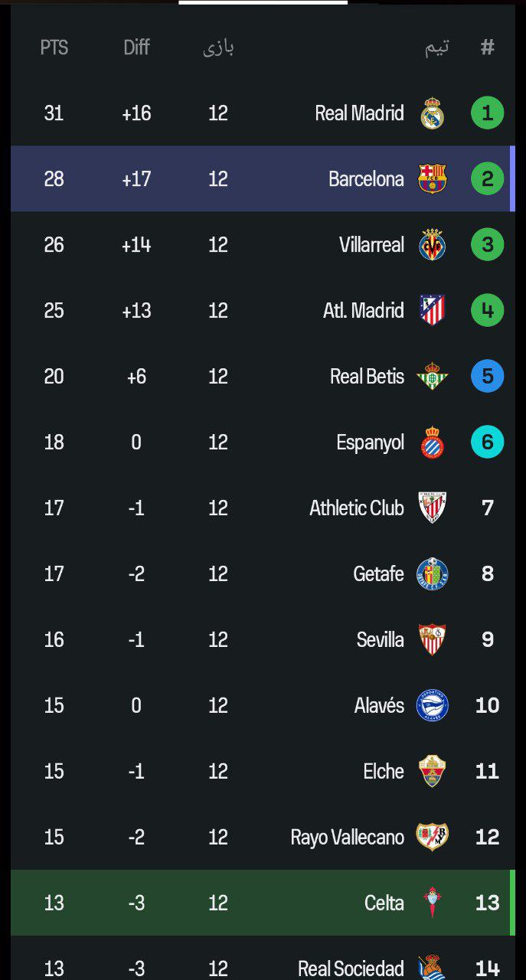Screen dimensions: 526x980
Task: Click the Atl. Madrid crest icon
Action: click(433, 311)
